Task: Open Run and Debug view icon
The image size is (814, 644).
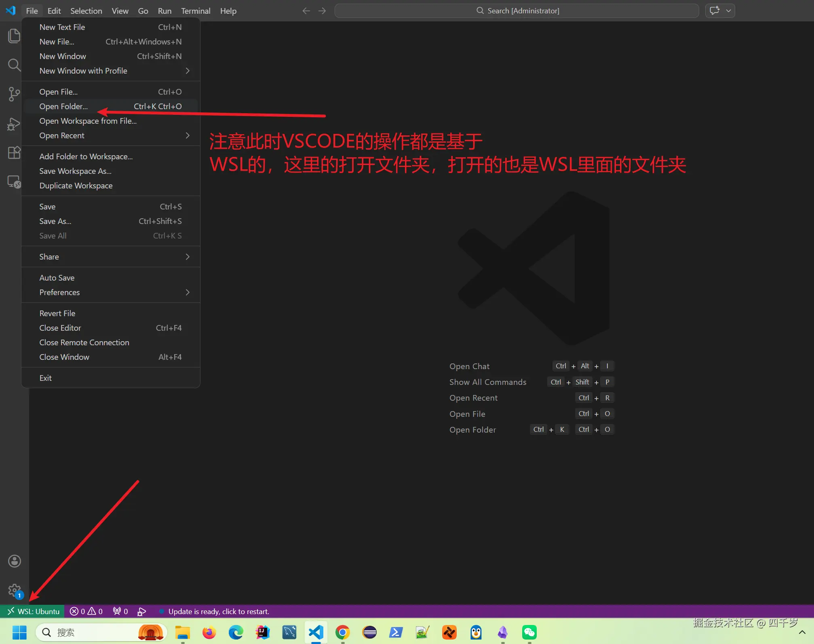Action: pos(14,124)
